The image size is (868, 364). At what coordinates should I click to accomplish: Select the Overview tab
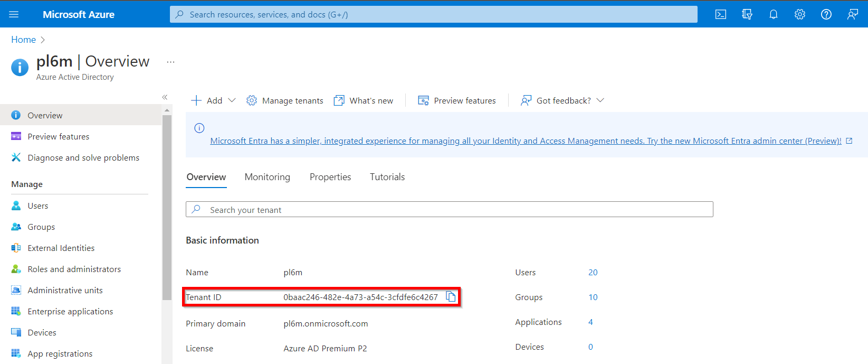click(x=206, y=177)
